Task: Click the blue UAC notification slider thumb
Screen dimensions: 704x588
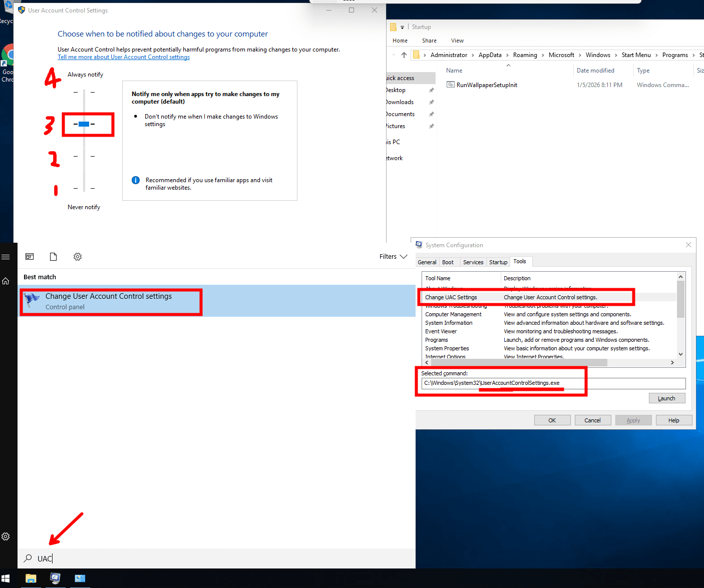Action: [84, 124]
